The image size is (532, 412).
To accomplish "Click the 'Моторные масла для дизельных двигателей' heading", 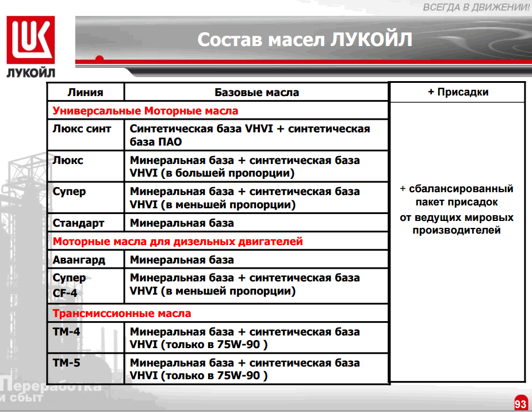I will coord(178,241).
